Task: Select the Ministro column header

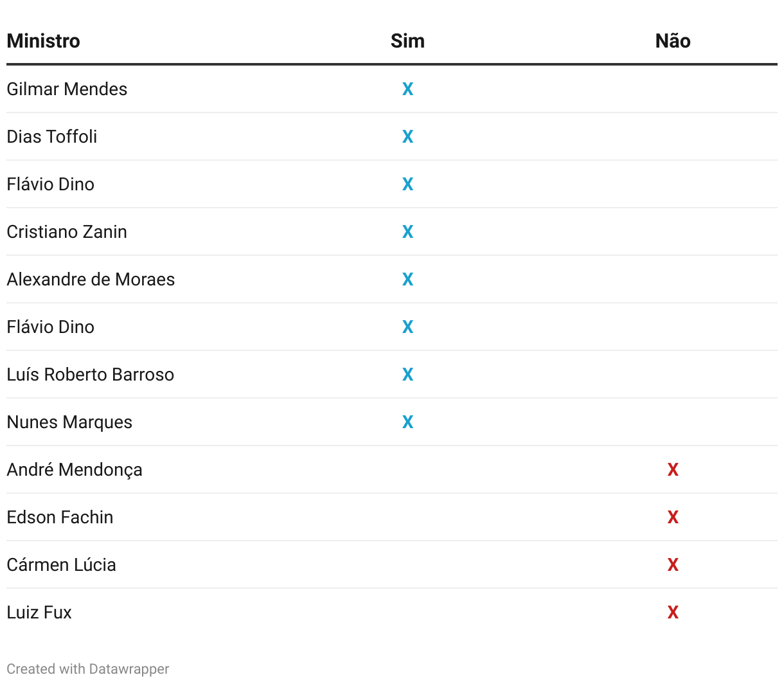Action: (44, 41)
